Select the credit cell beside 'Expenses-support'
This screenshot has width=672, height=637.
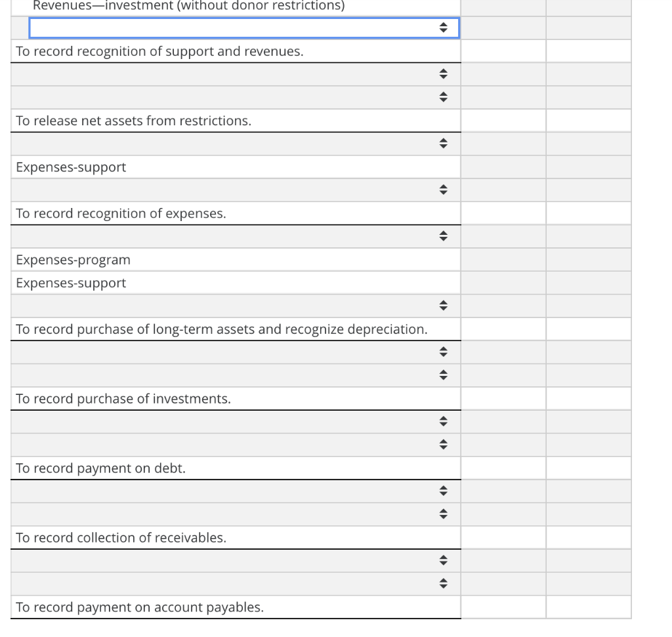click(589, 167)
